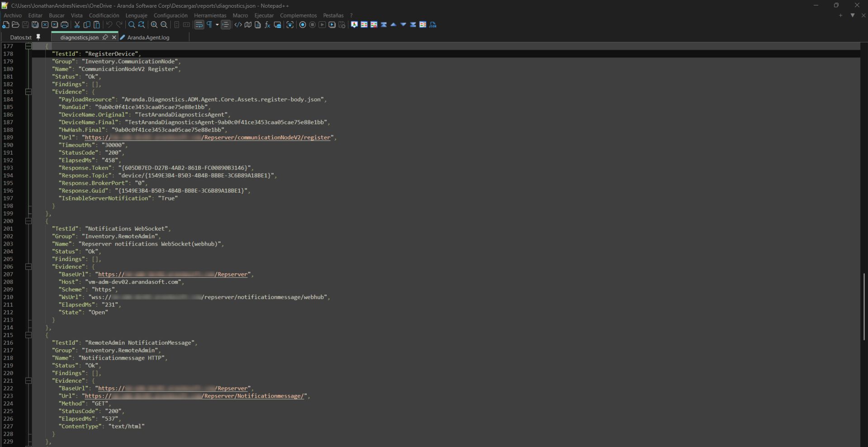Open Find with the magnifier icon
The image size is (868, 447).
click(x=132, y=25)
